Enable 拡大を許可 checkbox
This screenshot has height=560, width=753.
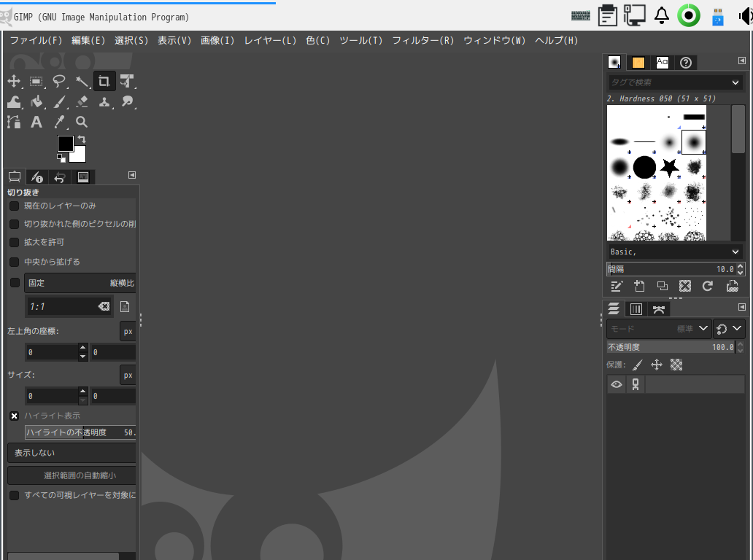click(15, 242)
